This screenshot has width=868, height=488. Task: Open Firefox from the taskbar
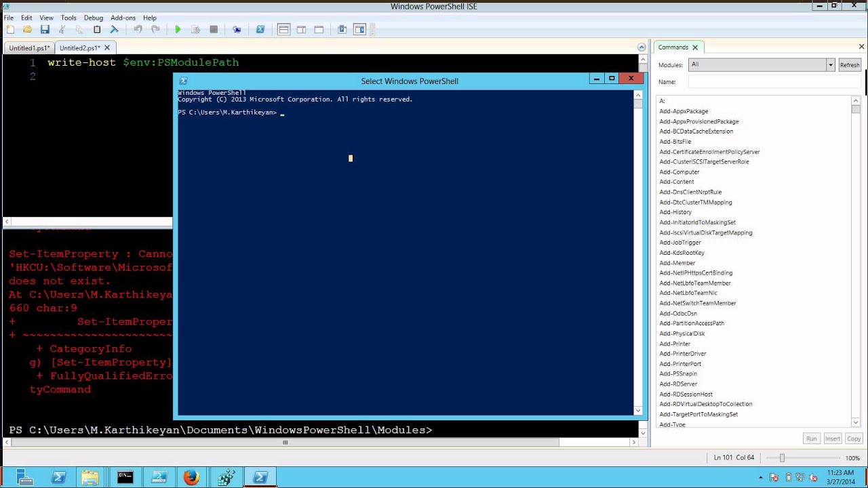click(x=191, y=477)
